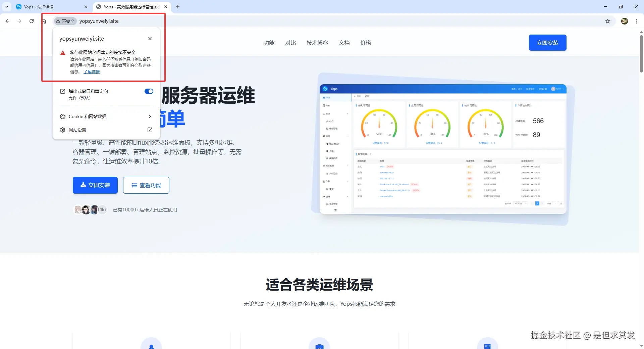Click the forward navigation arrow
644x349 pixels.
19,21
